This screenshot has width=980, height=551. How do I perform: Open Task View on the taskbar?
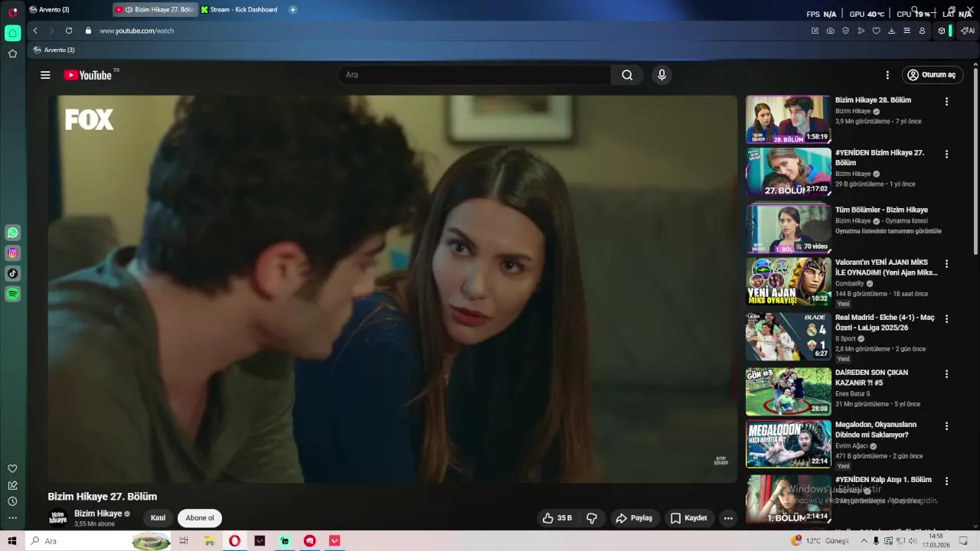tap(184, 541)
